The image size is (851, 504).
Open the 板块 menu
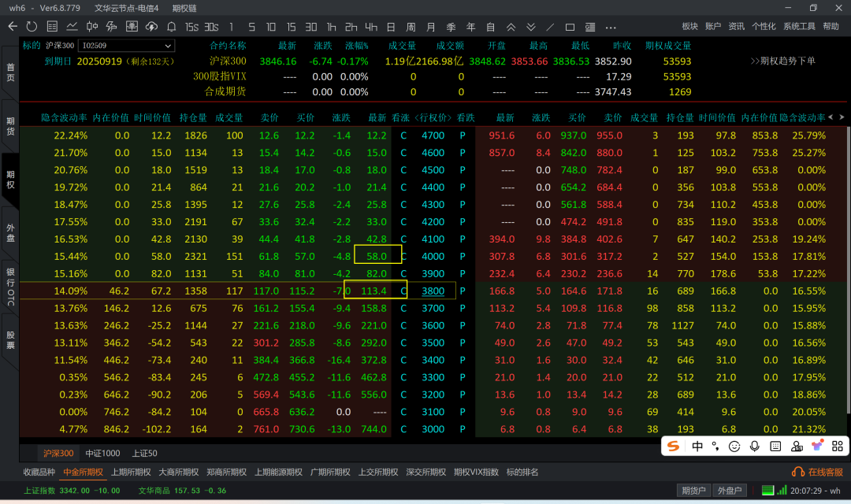point(689,26)
